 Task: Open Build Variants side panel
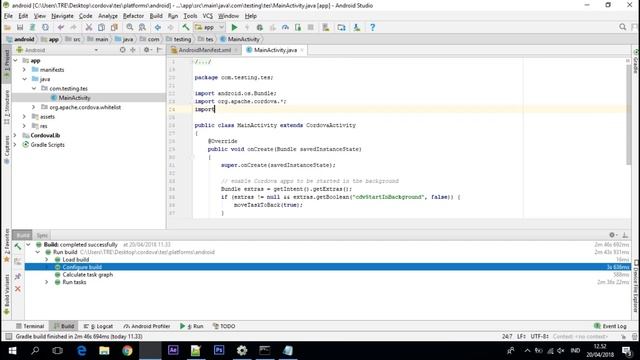(7, 295)
